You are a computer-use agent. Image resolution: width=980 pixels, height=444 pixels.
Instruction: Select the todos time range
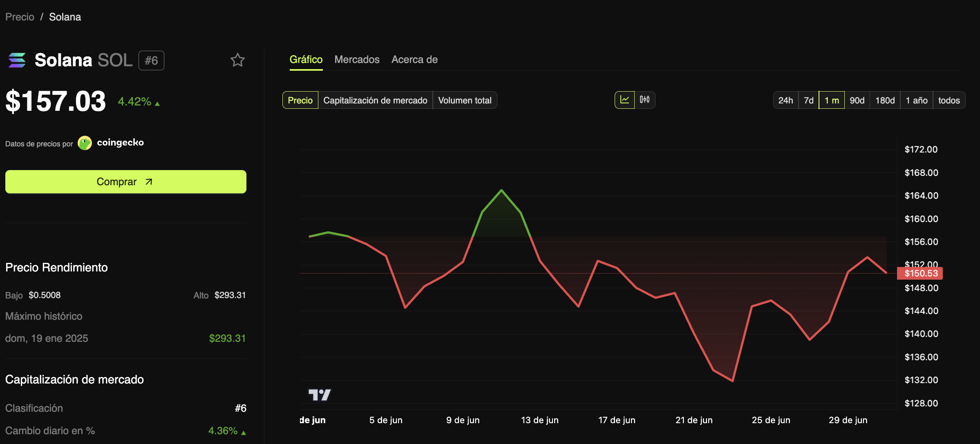pos(949,100)
